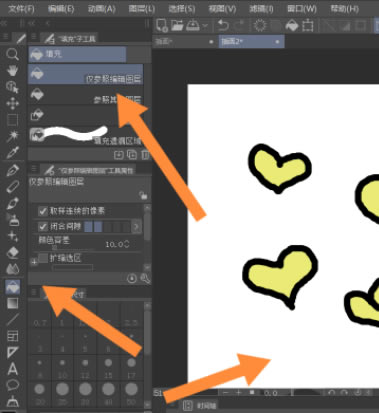379x413 pixels.
Task: Select the Balloon speech bubble tool
Action: [12, 385]
